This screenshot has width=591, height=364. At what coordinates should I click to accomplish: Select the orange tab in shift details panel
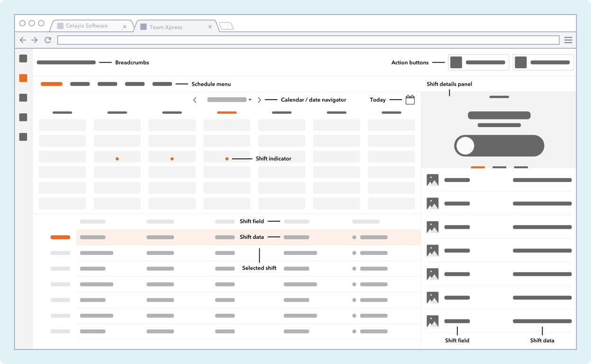click(x=478, y=167)
